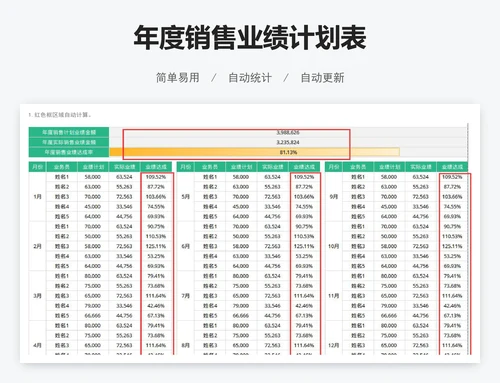
Task: Select the annual actual total 3,235,824
Action: click(288, 142)
